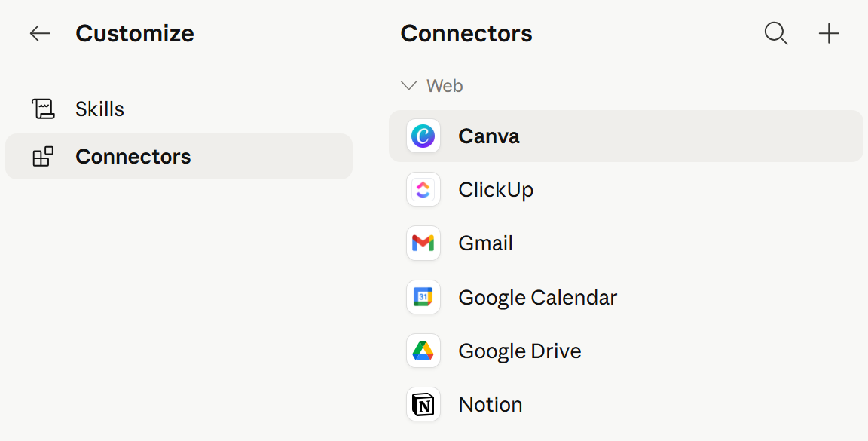The image size is (868, 441).
Task: Click the Google Calendar icon
Action: click(x=423, y=297)
